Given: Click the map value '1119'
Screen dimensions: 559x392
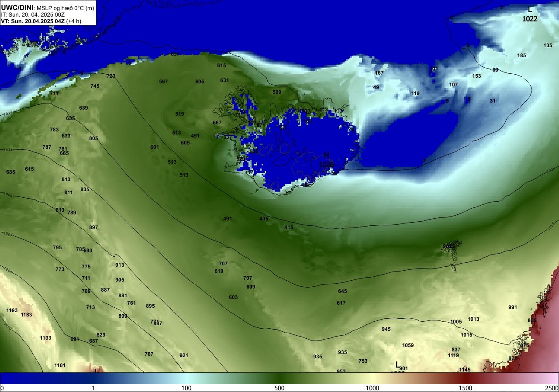Looking at the screenshot, I should tap(453, 355).
